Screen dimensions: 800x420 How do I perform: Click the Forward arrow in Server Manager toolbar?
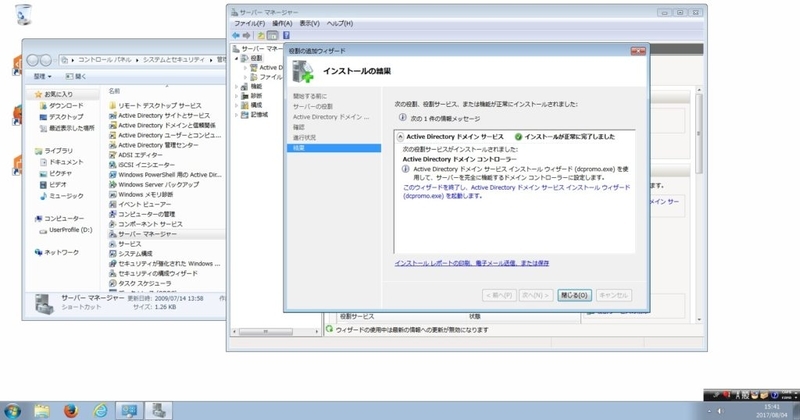[247, 35]
